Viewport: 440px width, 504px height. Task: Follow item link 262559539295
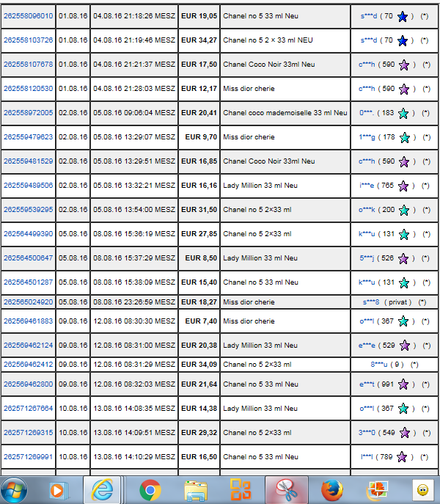click(x=29, y=210)
